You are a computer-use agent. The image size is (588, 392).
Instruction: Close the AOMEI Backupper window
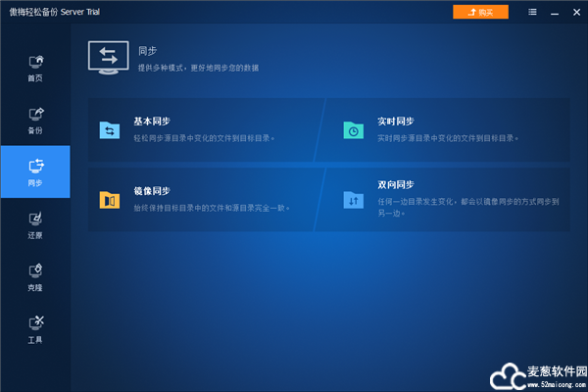pyautogui.click(x=576, y=12)
